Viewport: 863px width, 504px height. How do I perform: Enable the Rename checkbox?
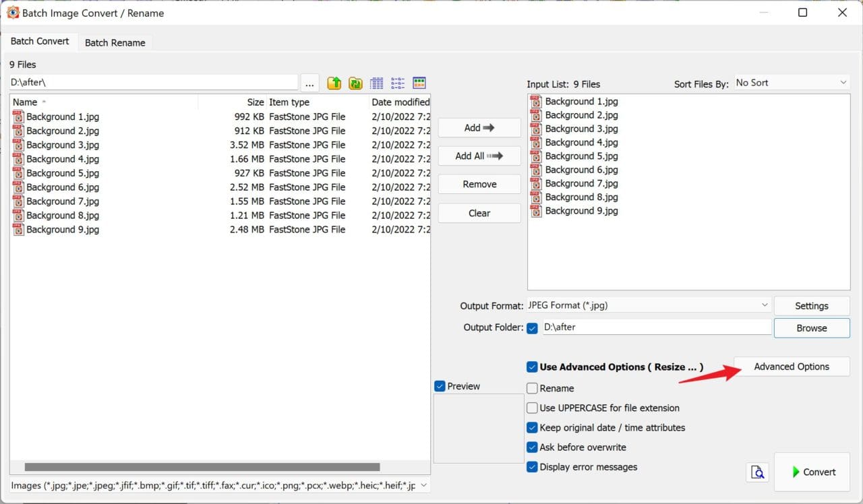[x=533, y=388]
